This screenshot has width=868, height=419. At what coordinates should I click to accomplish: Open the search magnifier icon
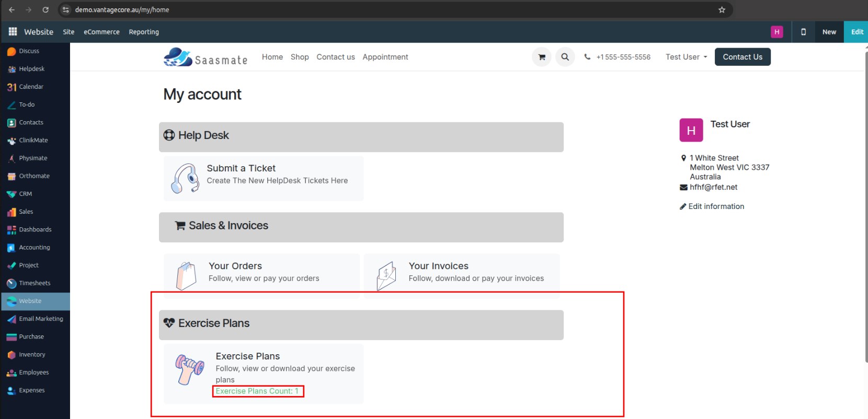[x=565, y=57]
